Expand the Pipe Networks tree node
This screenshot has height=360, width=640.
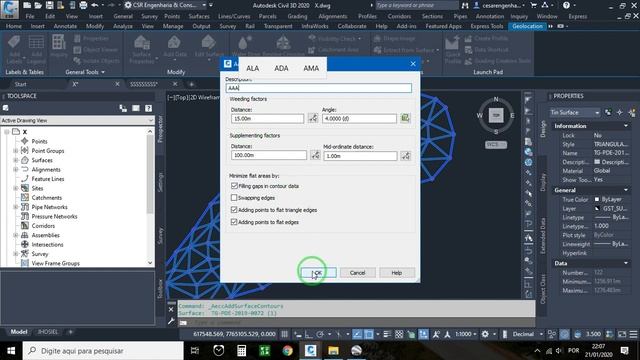pyautogui.click(x=16, y=207)
